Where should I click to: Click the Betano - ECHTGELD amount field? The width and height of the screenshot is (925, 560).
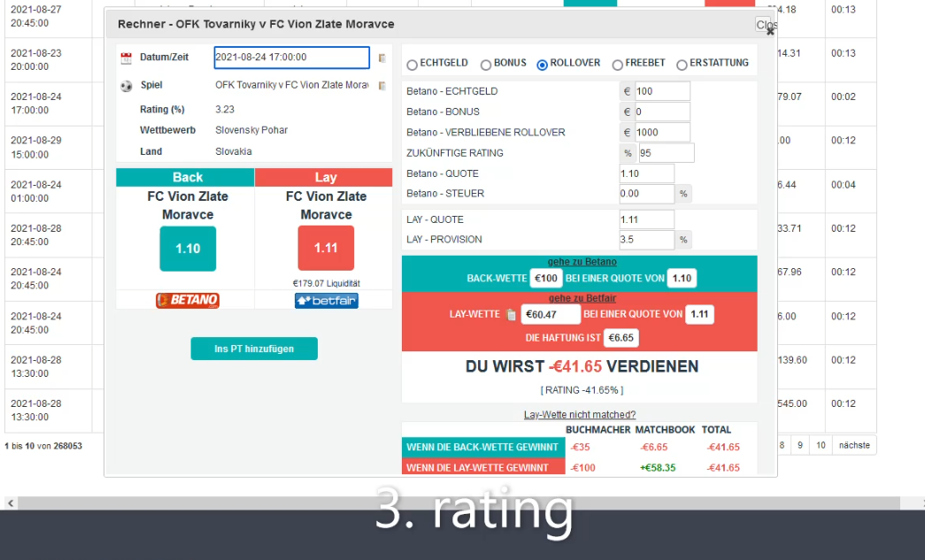point(662,91)
